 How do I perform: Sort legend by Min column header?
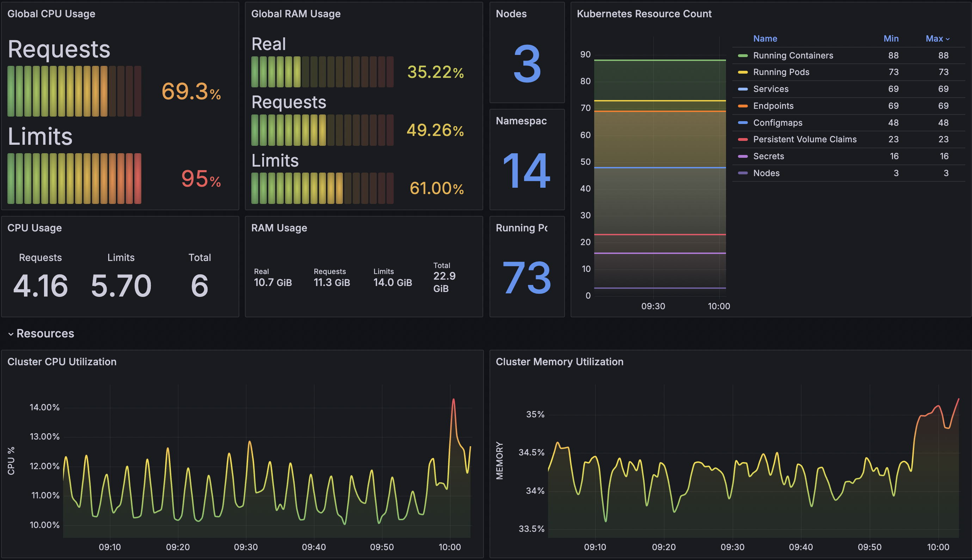[x=891, y=39]
